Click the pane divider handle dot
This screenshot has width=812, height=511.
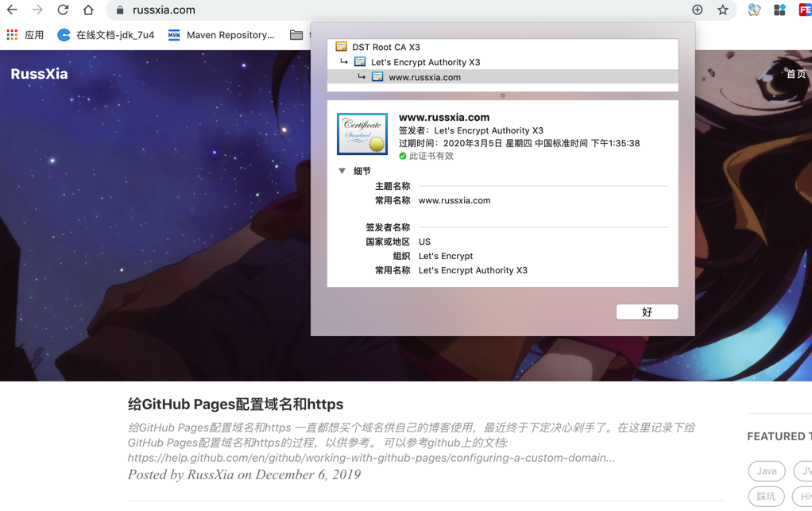502,96
